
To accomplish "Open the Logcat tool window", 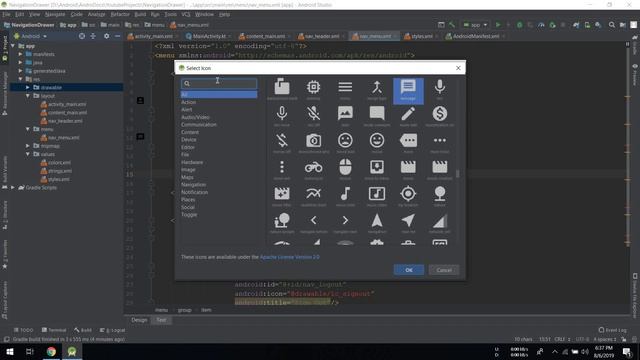I will (x=113, y=330).
